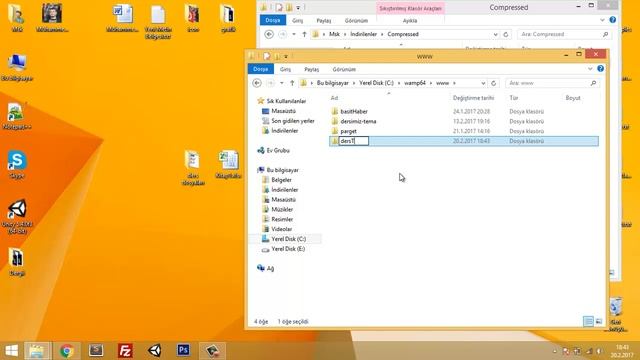Open Dosya tab in Compressed window
Viewport: 640px width, 360px height.
click(273, 20)
